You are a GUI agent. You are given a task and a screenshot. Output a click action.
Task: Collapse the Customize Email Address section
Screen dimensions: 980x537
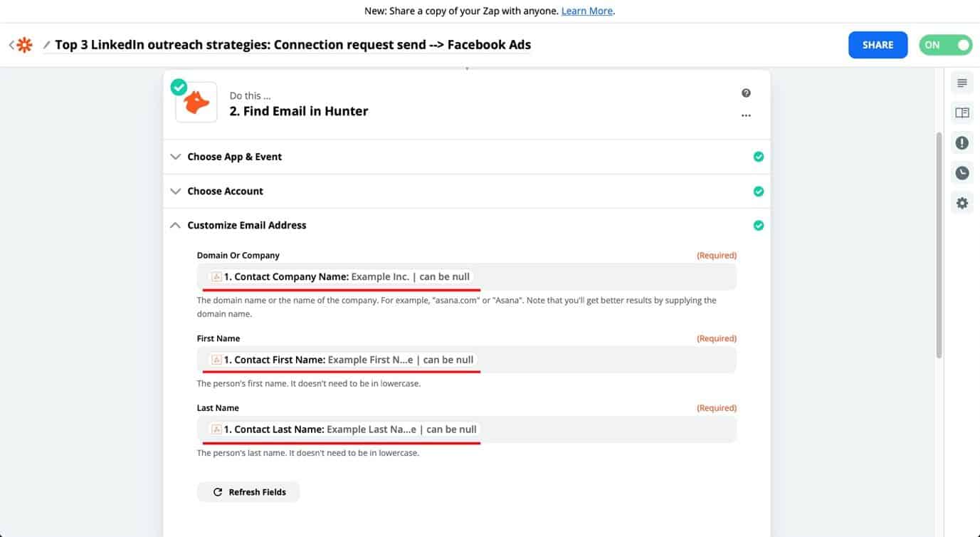pos(466,225)
